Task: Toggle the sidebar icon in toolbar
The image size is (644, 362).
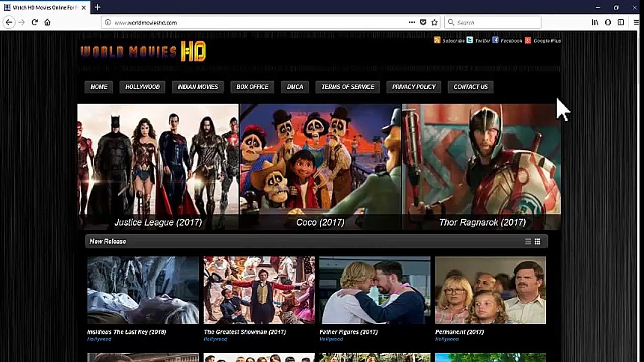Action: tap(621, 22)
